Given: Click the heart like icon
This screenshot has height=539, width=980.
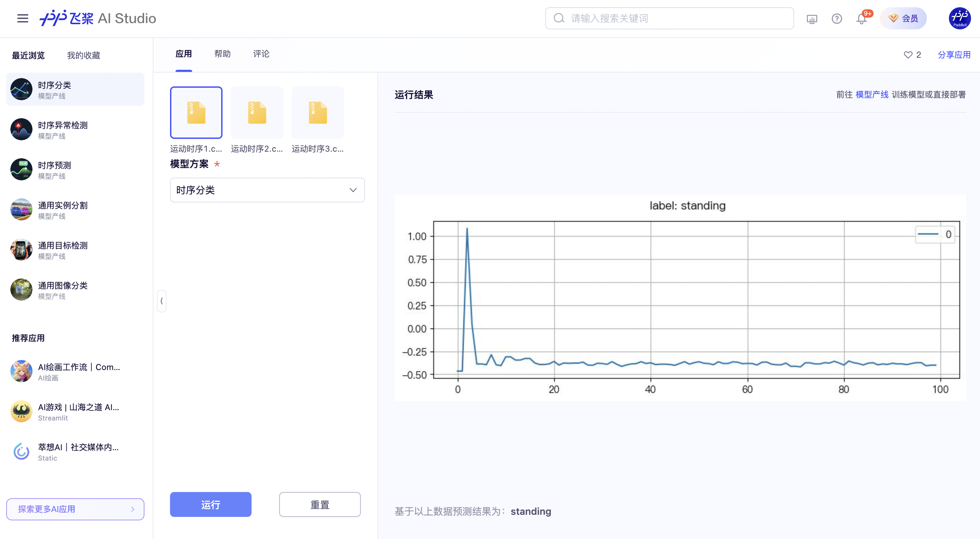Looking at the screenshot, I should pyautogui.click(x=908, y=55).
